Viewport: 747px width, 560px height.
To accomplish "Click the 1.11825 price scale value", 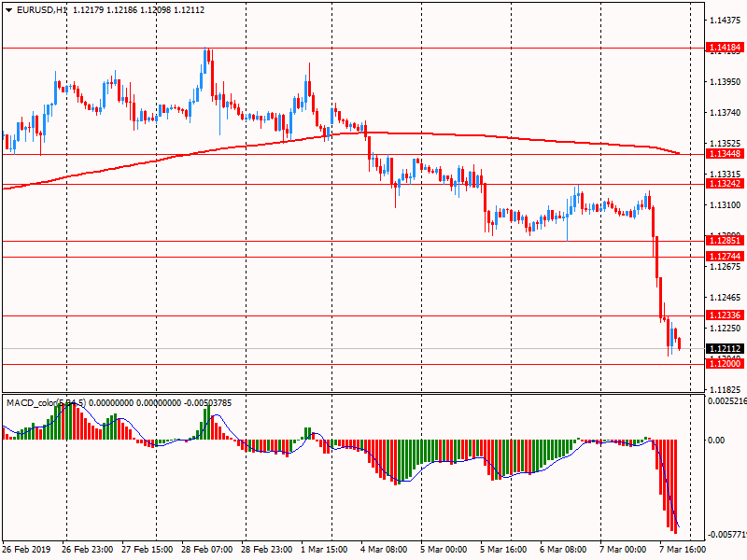I will 726,390.
